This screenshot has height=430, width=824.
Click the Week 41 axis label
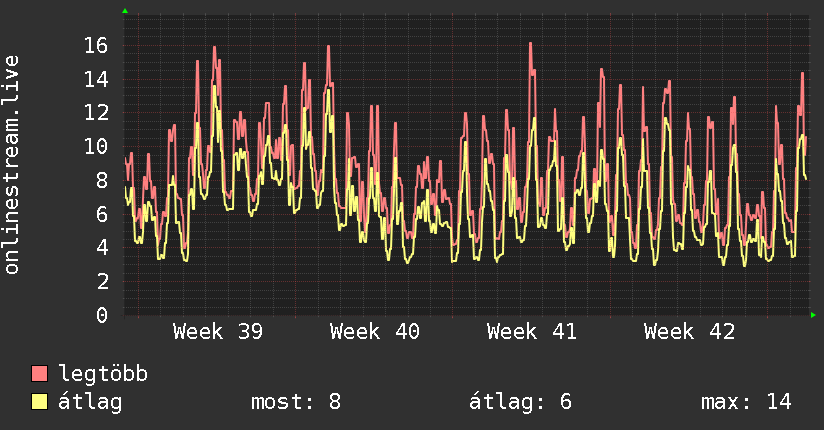pyautogui.click(x=532, y=332)
